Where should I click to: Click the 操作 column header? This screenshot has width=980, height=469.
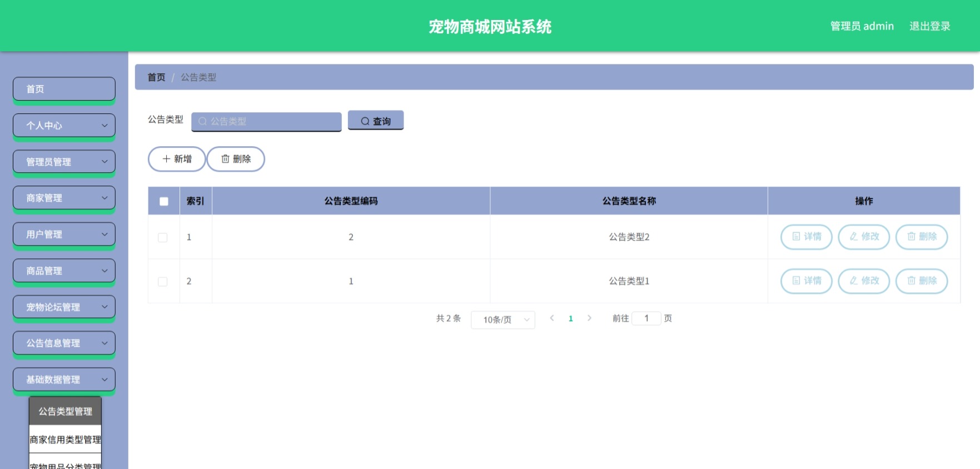point(864,201)
